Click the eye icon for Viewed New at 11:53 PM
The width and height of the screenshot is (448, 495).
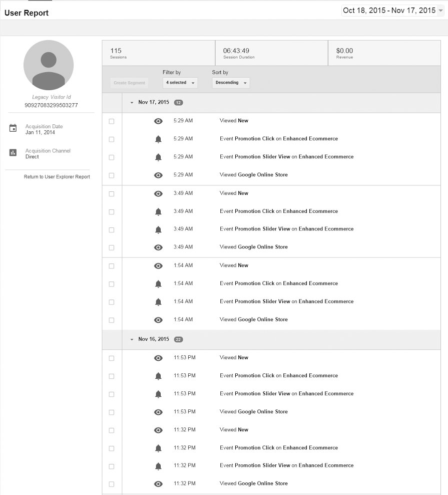point(158,358)
